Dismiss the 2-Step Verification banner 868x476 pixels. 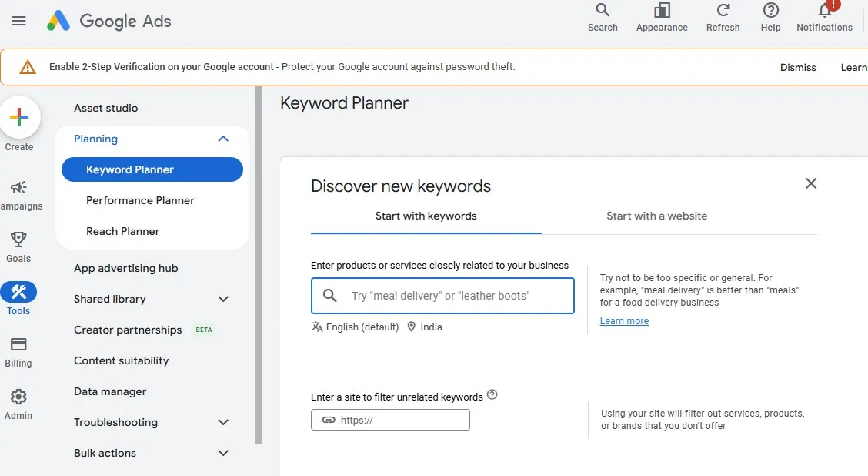coord(798,67)
